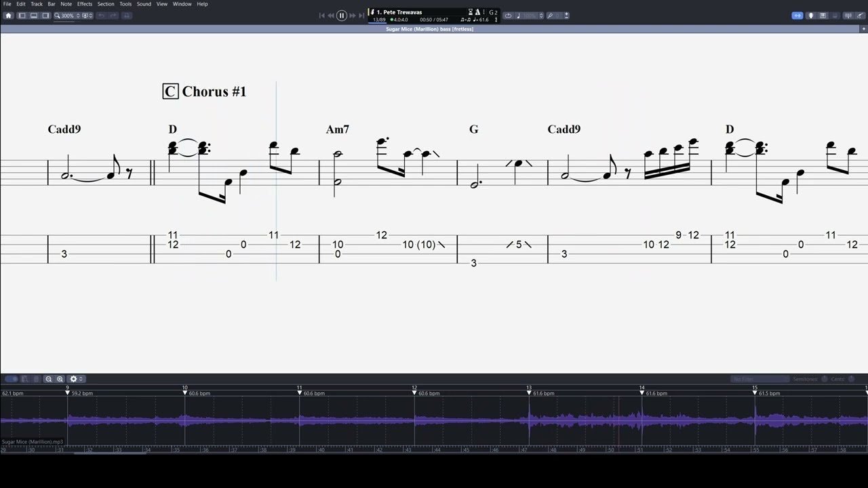Pause playback
Screen dimensions: 868x488
tap(342, 16)
